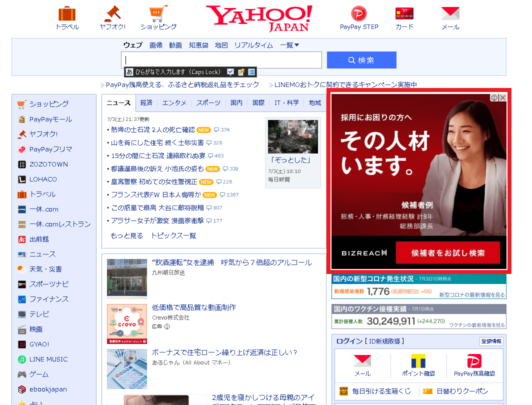The height and width of the screenshot is (405, 532).
Task: Open ID新規取得 link
Action: point(384,341)
